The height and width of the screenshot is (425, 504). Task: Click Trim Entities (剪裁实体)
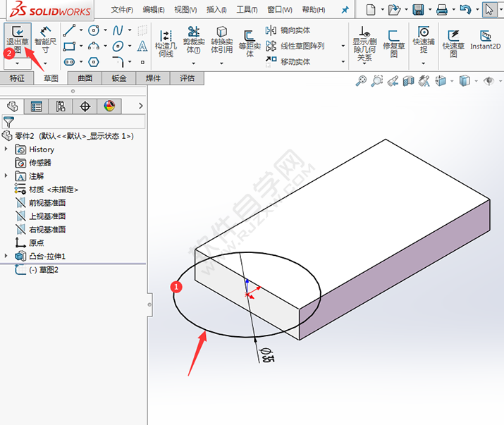click(194, 40)
